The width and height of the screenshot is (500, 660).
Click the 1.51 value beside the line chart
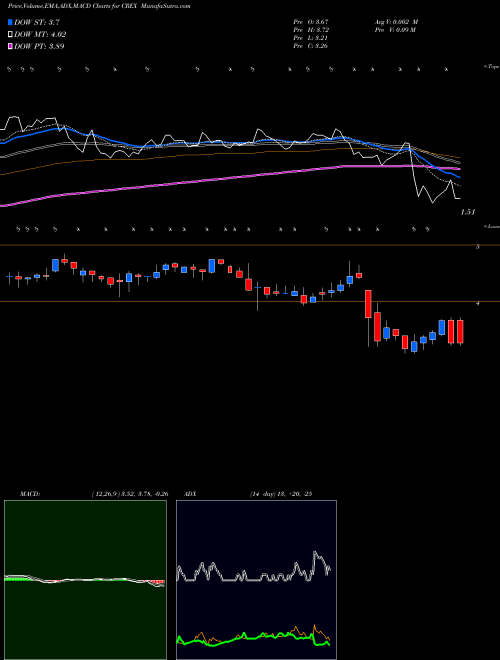coord(468,212)
